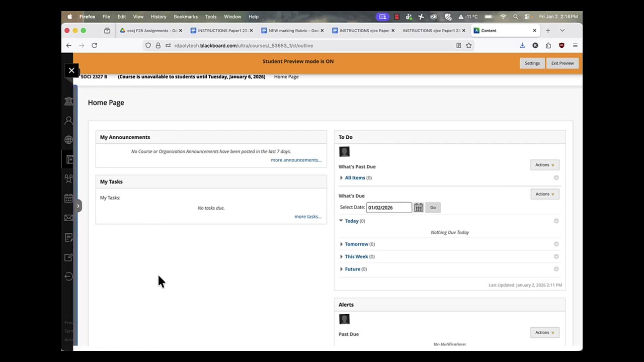Click the Go button

(433, 208)
